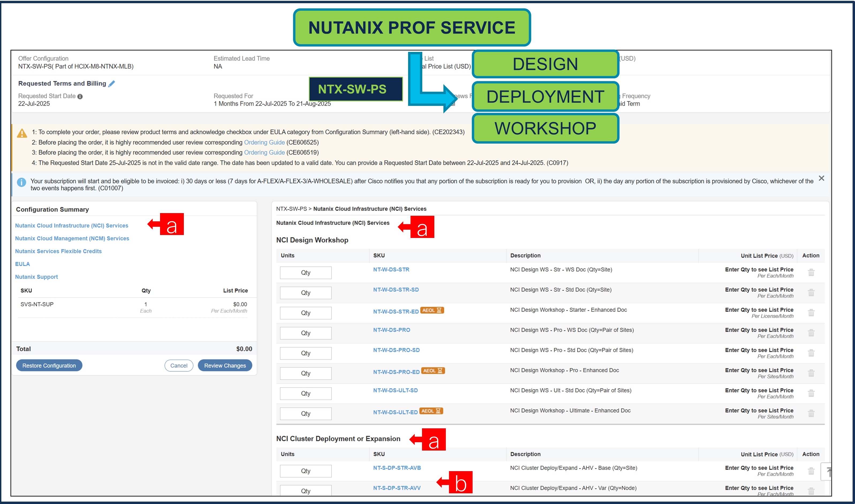
Task: Focus Qty field for NT-W-DS-STR-SD
Action: tap(306, 293)
